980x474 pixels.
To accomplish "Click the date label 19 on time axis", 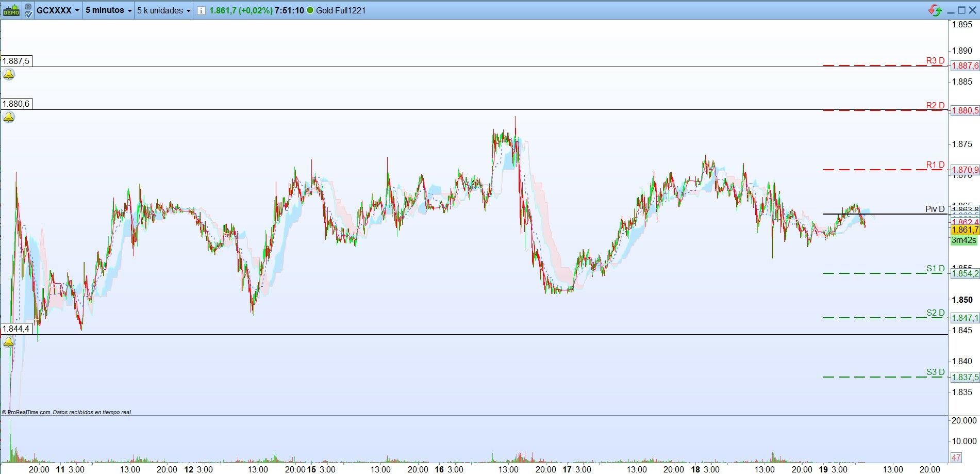I will click(823, 469).
